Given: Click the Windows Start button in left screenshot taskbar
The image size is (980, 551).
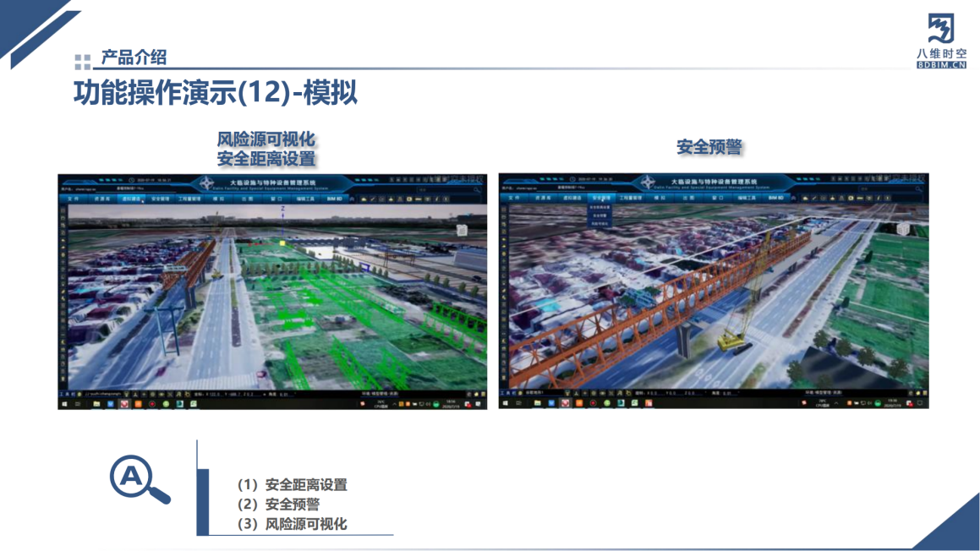Looking at the screenshot, I should [63, 404].
